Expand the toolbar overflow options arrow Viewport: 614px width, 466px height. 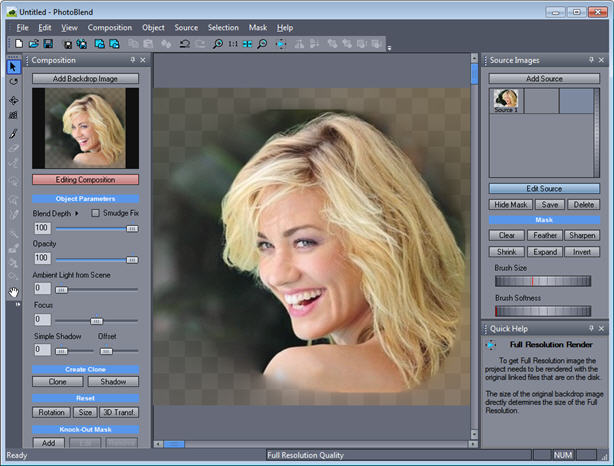pyautogui.click(x=389, y=47)
